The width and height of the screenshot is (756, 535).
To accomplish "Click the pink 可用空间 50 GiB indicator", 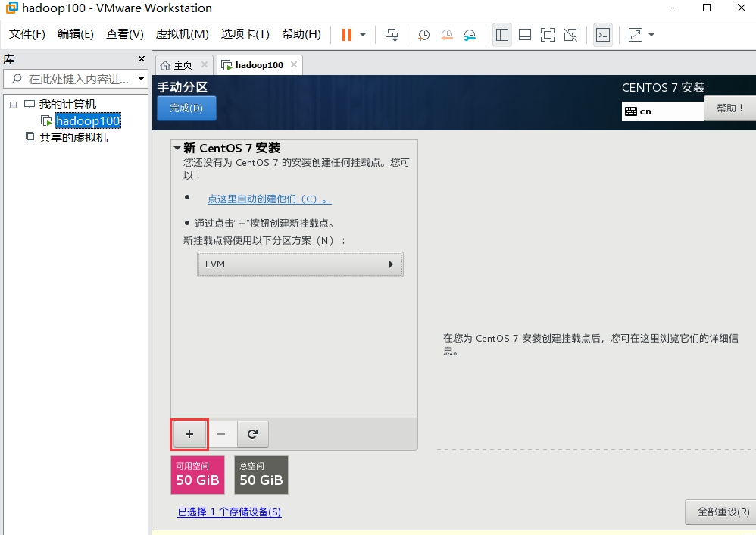I will point(197,475).
